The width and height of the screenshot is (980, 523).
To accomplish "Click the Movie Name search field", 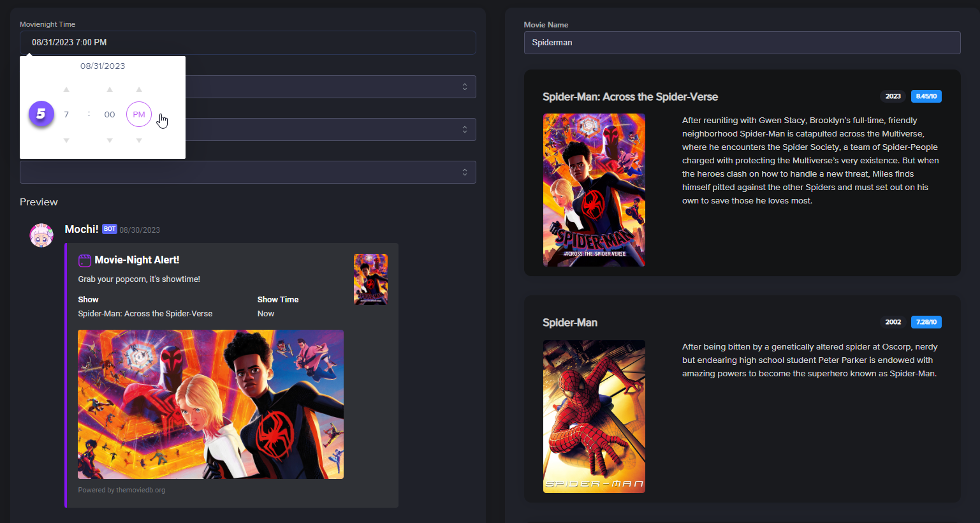I will click(742, 43).
